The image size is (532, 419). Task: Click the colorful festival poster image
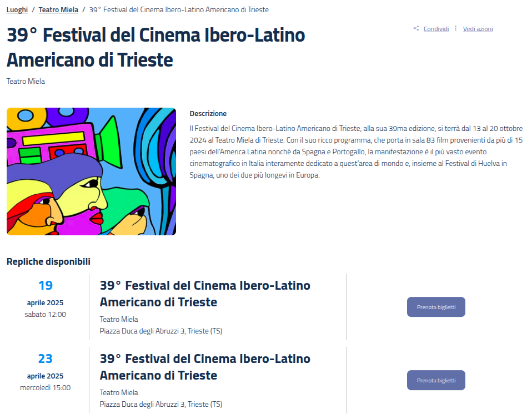pos(91,171)
